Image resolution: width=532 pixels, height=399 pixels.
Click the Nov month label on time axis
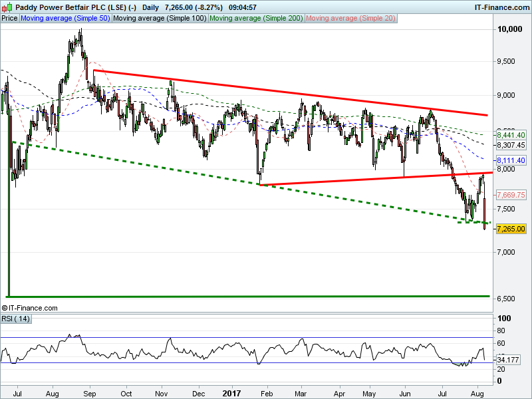pyautogui.click(x=162, y=394)
